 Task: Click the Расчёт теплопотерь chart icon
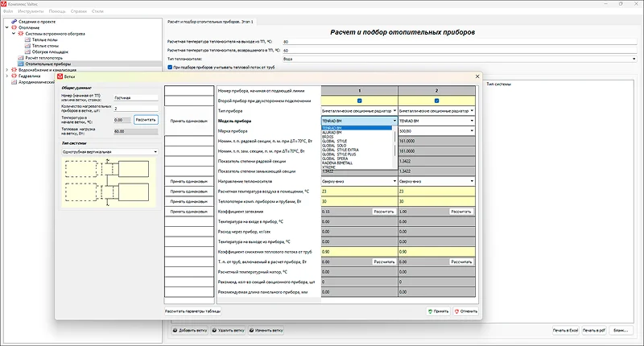[x=21, y=58]
